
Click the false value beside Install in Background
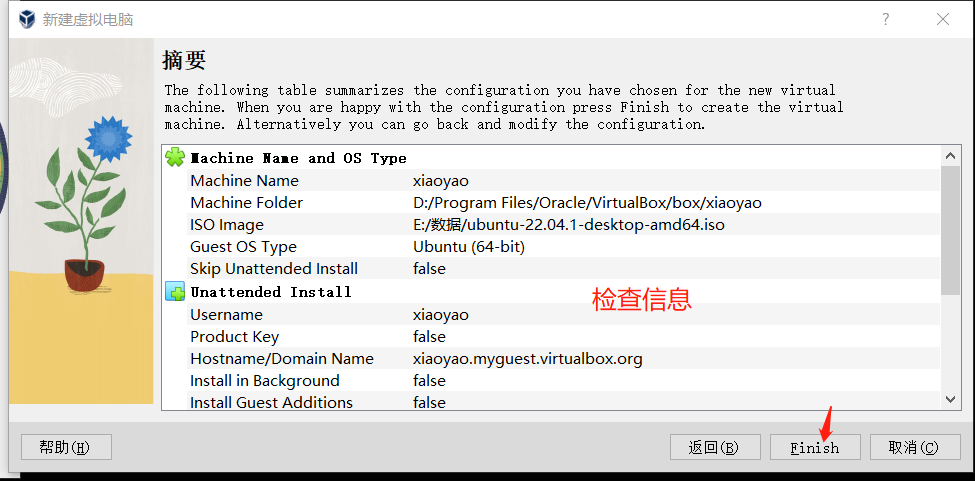click(429, 381)
